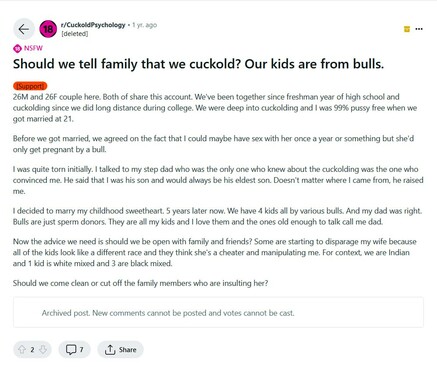Open the r/CuckoldPsychology subreddit link

(x=93, y=25)
